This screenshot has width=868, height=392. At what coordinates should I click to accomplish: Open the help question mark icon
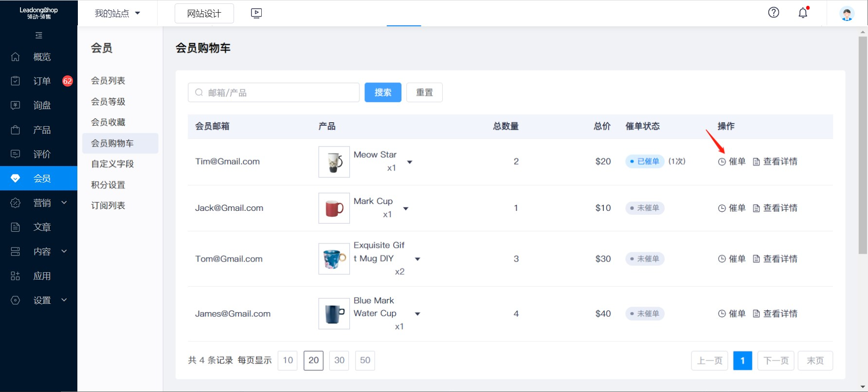tap(774, 13)
